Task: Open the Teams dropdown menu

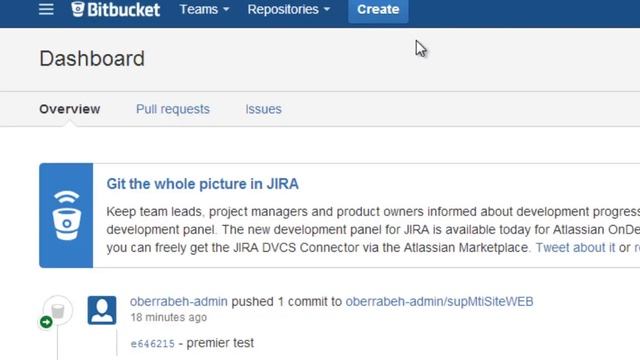Action: click(x=204, y=9)
